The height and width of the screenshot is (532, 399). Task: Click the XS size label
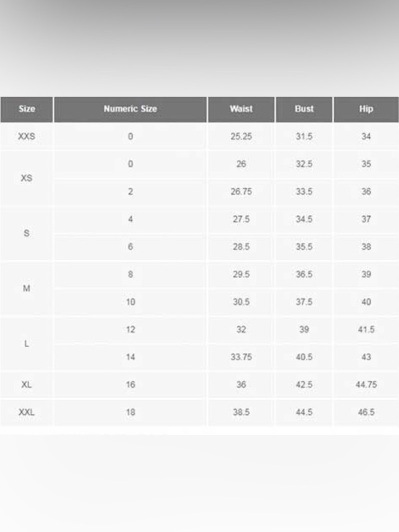[x=26, y=178]
